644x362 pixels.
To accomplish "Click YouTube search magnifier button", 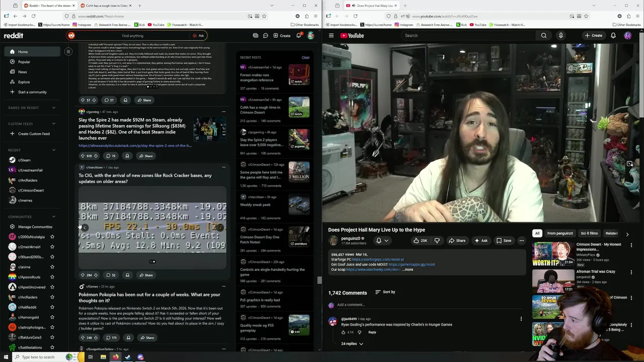I will point(543,35).
